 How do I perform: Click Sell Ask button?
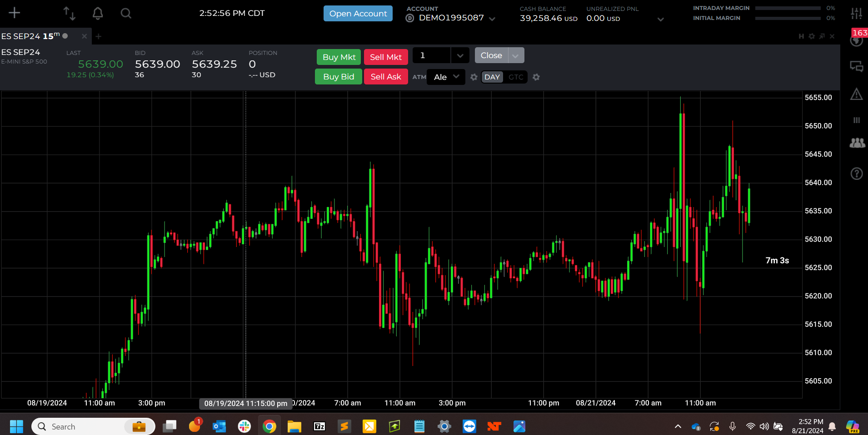tap(386, 77)
